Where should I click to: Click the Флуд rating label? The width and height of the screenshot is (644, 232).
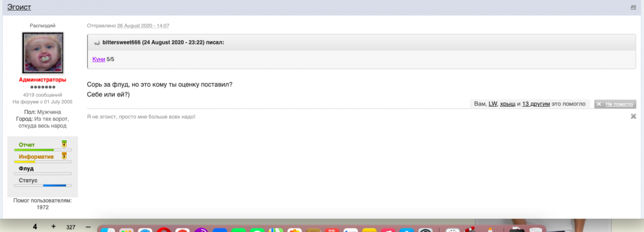(x=26, y=169)
